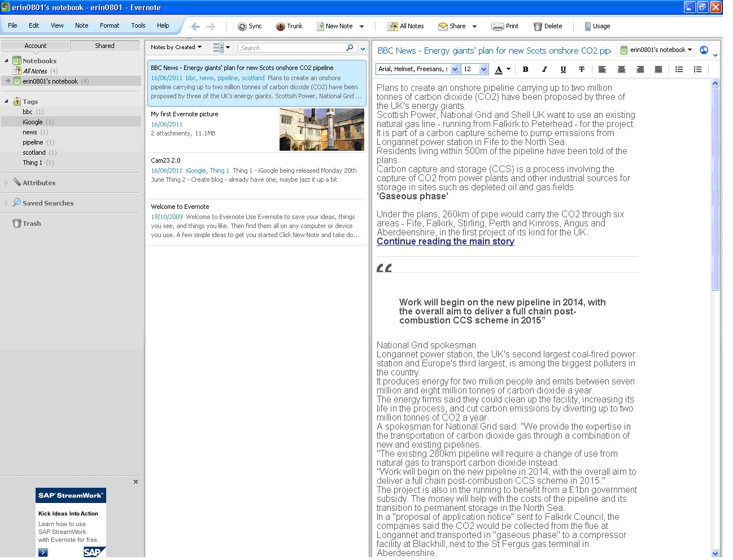Click Continue reading the main story link

tap(445, 241)
